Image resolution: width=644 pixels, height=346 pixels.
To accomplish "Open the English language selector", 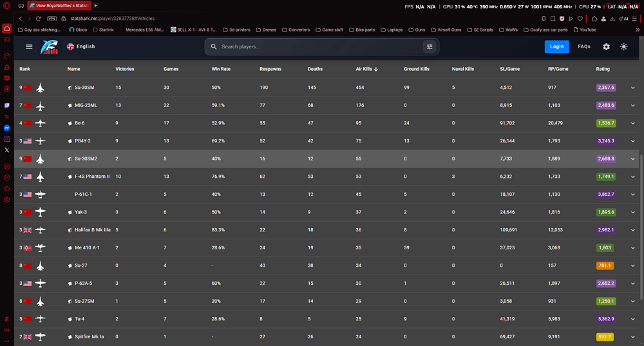I will pos(81,46).
